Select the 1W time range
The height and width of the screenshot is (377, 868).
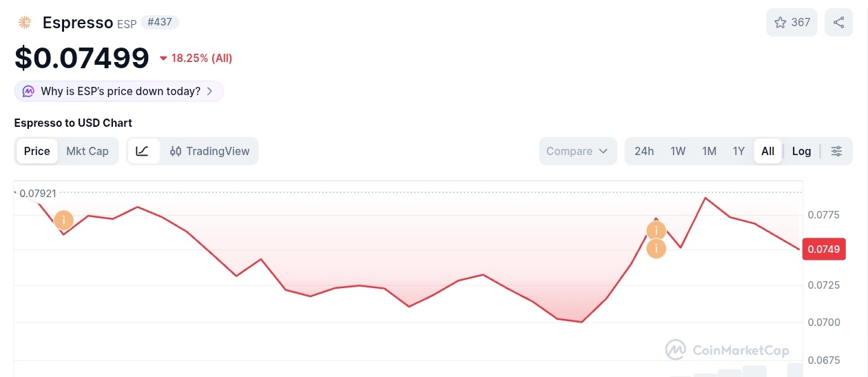678,152
